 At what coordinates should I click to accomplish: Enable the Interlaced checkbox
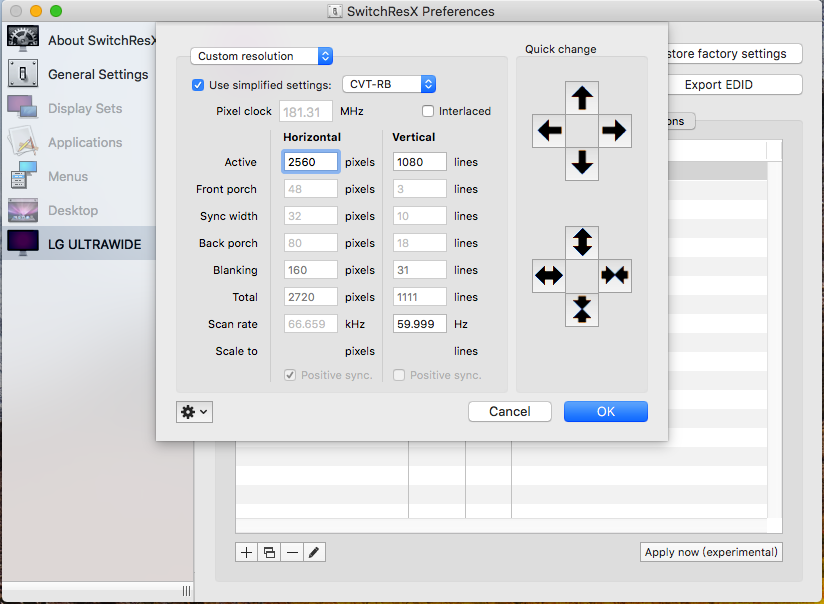427,111
